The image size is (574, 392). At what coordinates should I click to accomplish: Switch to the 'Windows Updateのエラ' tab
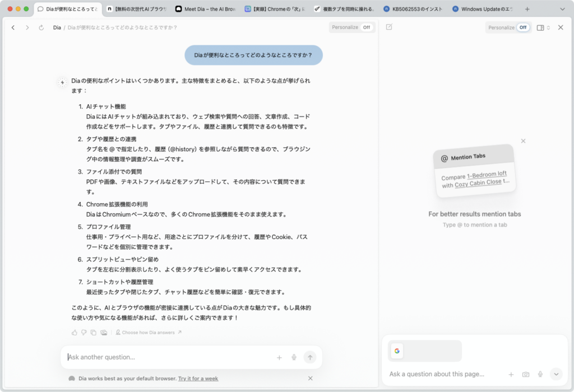(x=483, y=9)
